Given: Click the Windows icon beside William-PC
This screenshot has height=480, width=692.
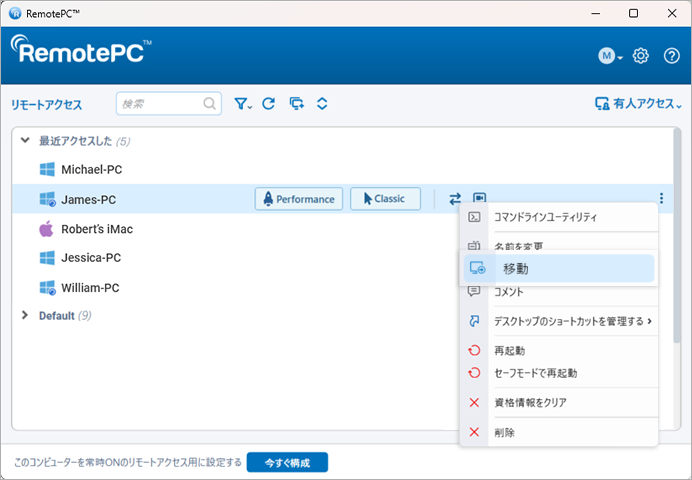Looking at the screenshot, I should 48,288.
